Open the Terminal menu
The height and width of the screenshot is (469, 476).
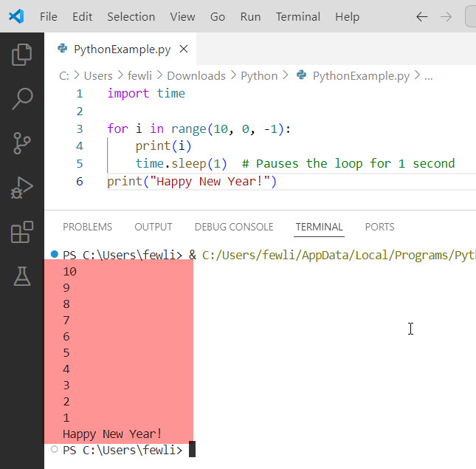point(298,17)
